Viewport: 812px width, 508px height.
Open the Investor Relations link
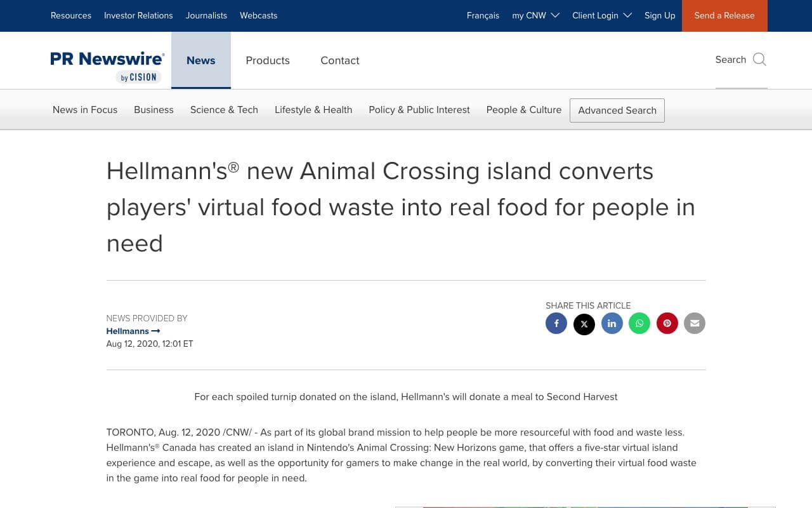click(138, 15)
